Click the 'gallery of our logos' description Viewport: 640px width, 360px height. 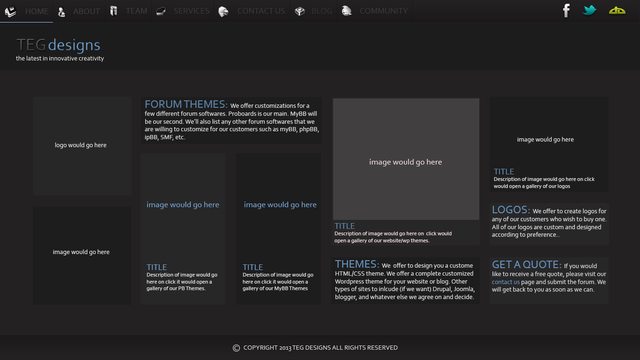click(544, 183)
